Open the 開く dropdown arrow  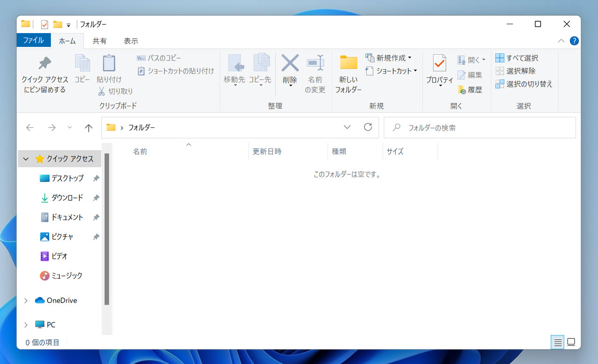(x=484, y=60)
